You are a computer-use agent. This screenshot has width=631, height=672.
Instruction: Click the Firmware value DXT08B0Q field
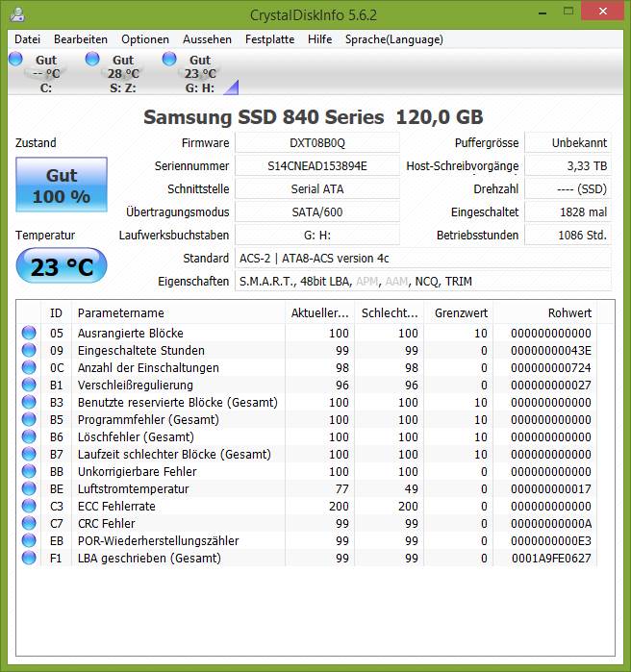[317, 142]
